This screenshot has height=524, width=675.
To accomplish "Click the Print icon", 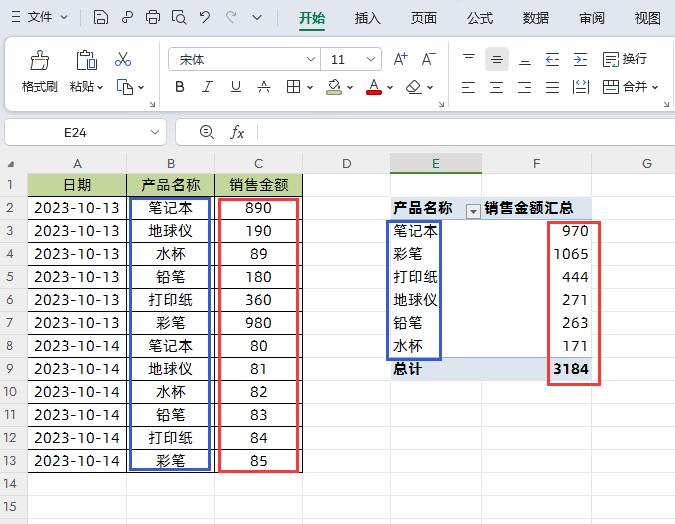I will (x=152, y=18).
